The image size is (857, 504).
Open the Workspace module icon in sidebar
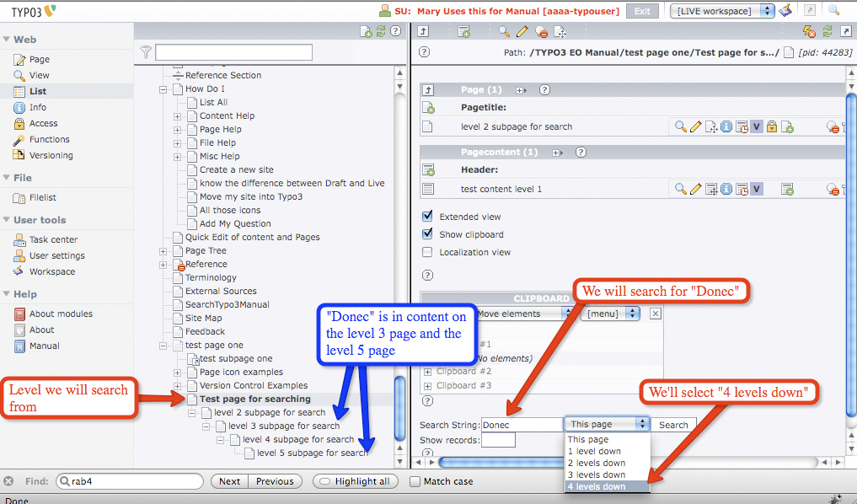[x=19, y=272]
